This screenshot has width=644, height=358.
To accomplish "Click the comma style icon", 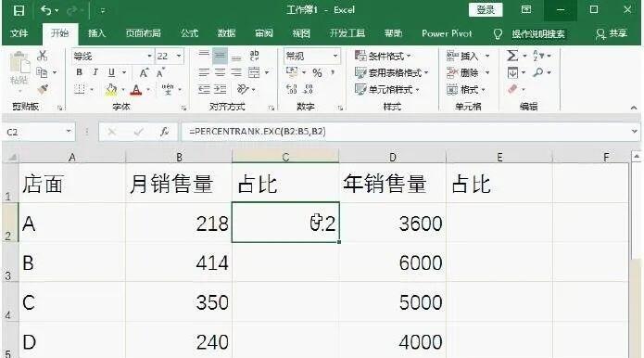I will point(333,73).
